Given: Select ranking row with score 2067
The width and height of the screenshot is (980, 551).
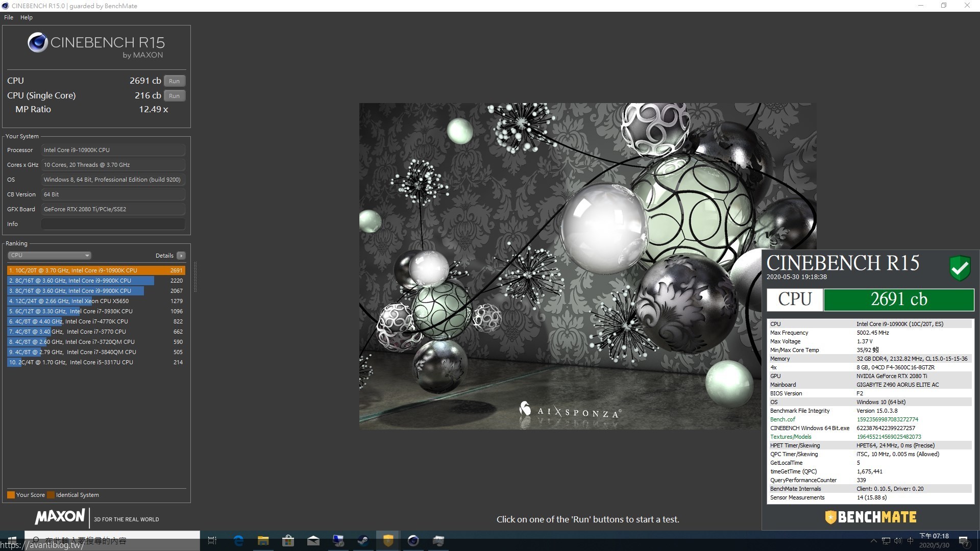Looking at the screenshot, I should point(96,291).
